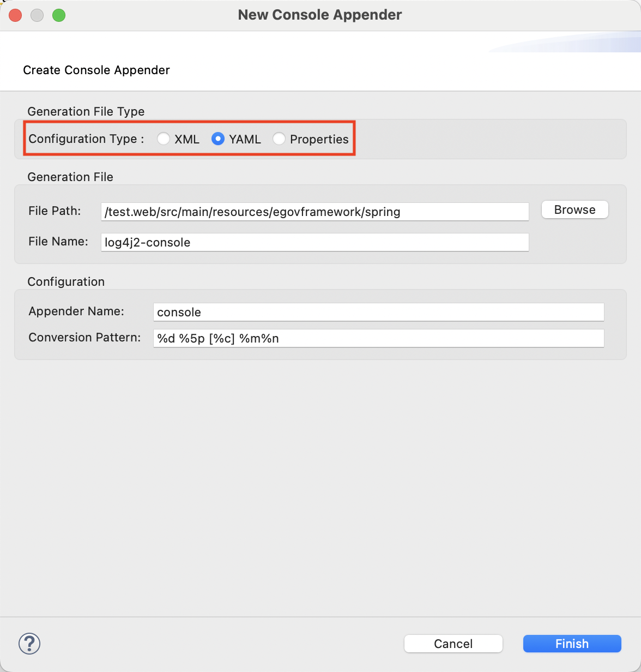Close the New Console Appender dialog window
Image resolution: width=641 pixels, height=672 pixels.
(15, 15)
